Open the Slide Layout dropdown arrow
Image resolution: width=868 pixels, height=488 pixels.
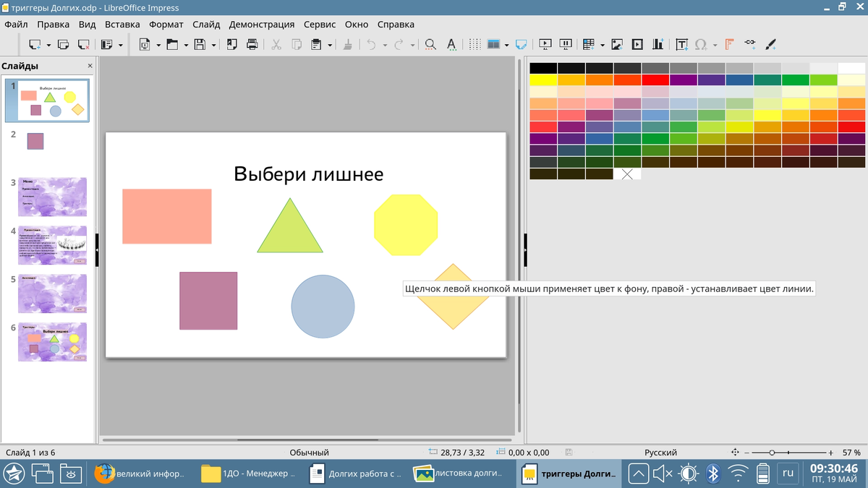(120, 45)
